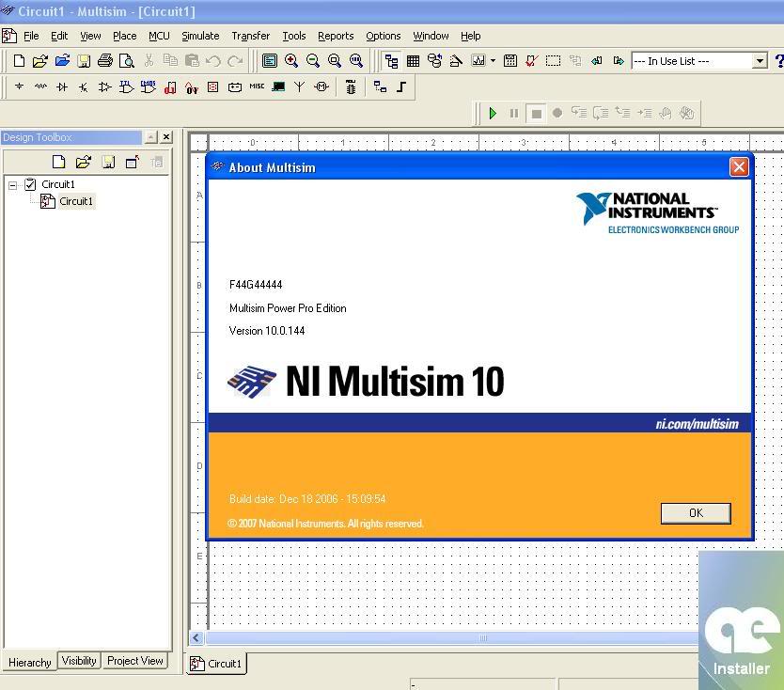Open Print Preview from toolbar
The width and height of the screenshot is (784, 690).
pyautogui.click(x=127, y=61)
